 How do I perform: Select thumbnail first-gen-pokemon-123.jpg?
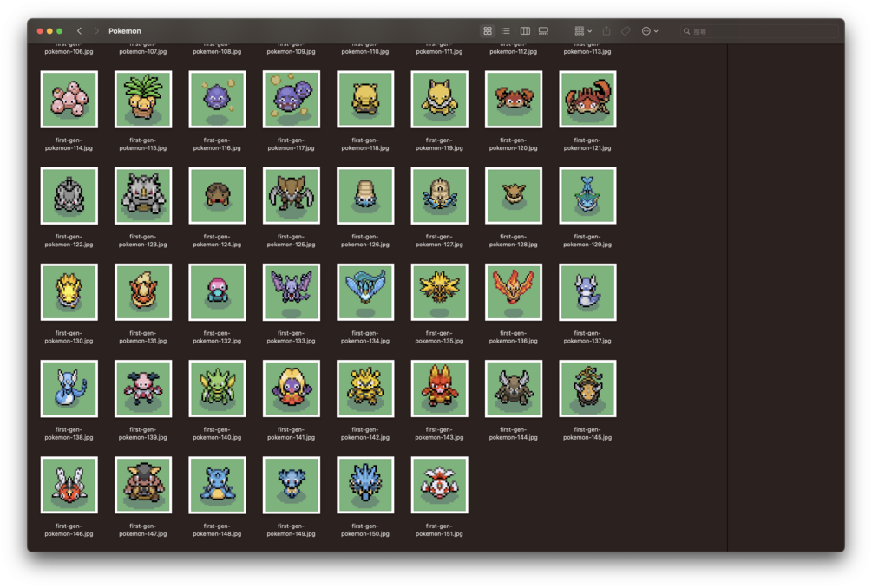(143, 196)
